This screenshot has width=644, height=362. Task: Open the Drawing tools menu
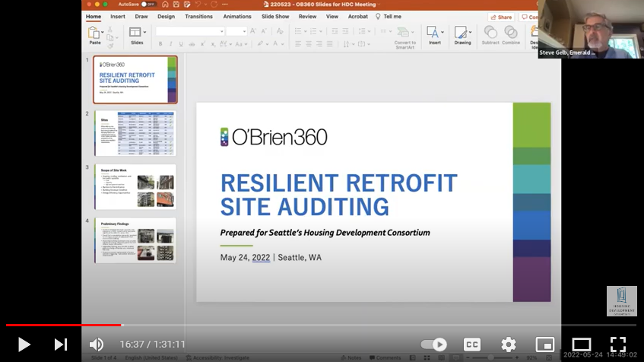click(463, 35)
